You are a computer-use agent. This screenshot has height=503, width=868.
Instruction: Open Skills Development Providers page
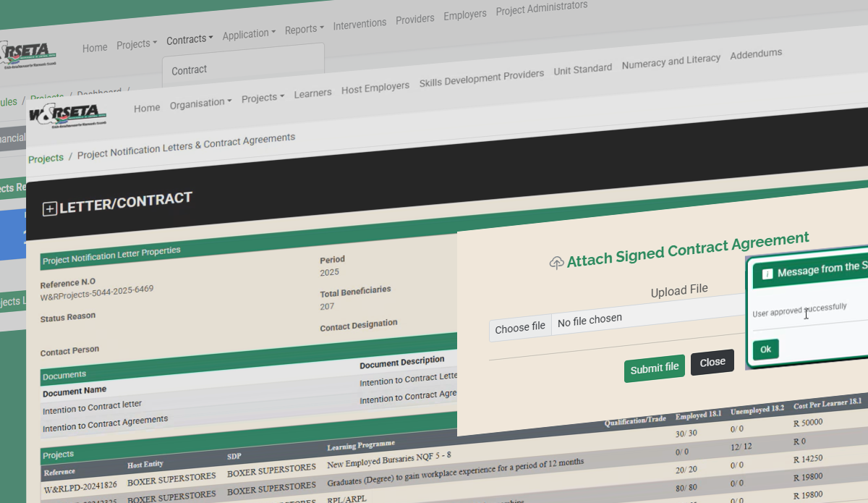(x=481, y=78)
